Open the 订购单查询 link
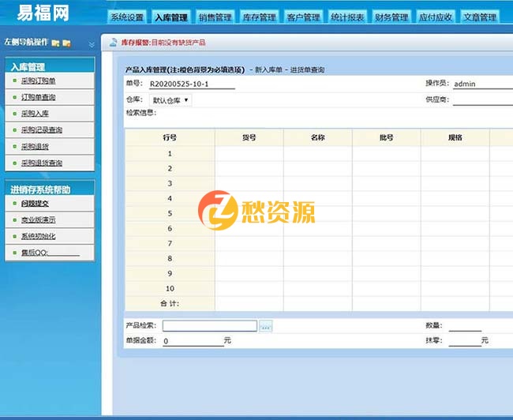 click(x=39, y=97)
